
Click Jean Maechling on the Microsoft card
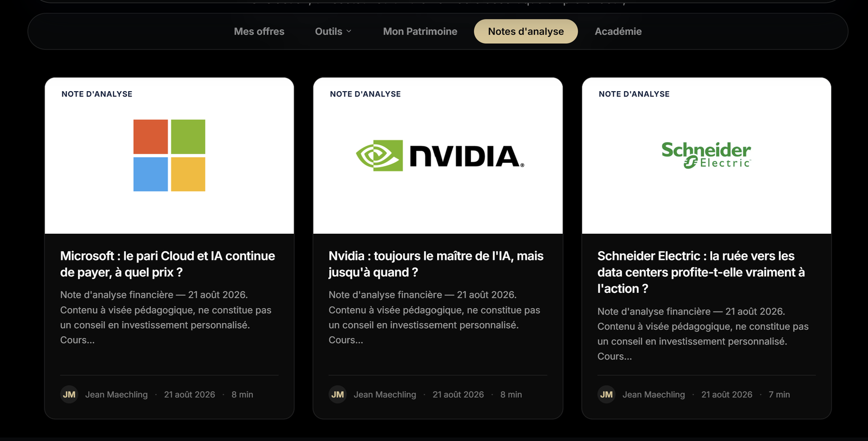pos(116,395)
